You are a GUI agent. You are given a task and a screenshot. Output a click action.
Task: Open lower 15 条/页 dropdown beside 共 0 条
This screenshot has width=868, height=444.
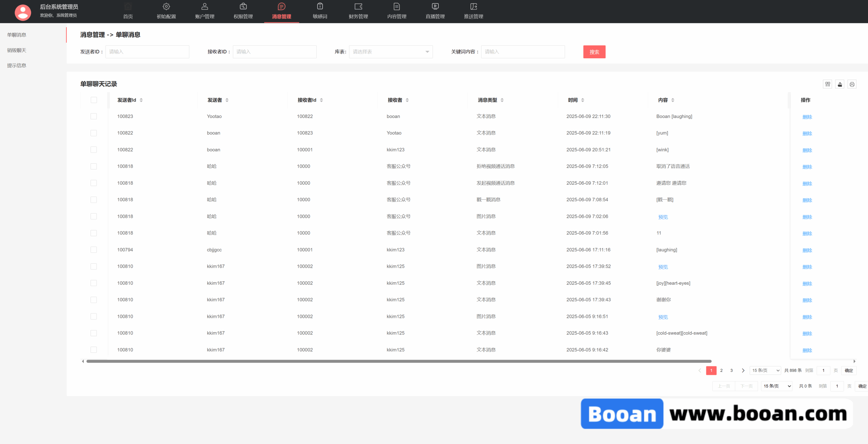pyautogui.click(x=777, y=386)
